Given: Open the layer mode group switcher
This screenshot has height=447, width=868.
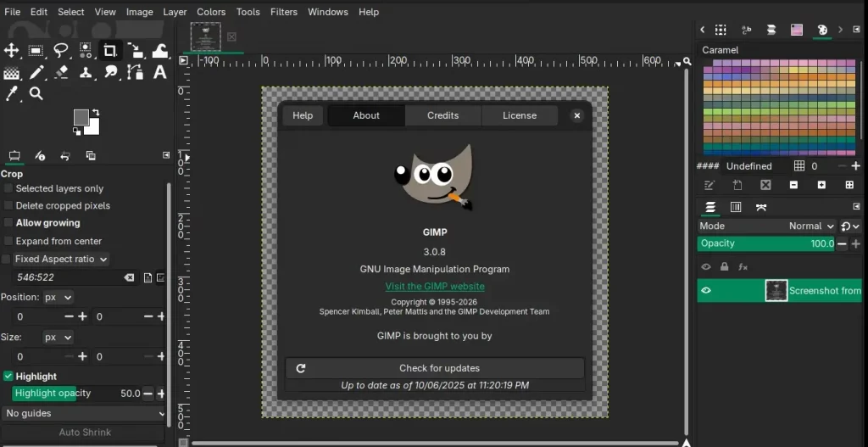Looking at the screenshot, I should pos(849,226).
